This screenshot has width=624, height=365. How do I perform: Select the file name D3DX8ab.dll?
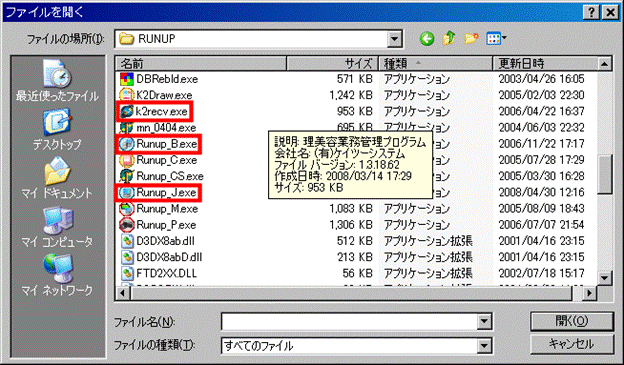165,241
